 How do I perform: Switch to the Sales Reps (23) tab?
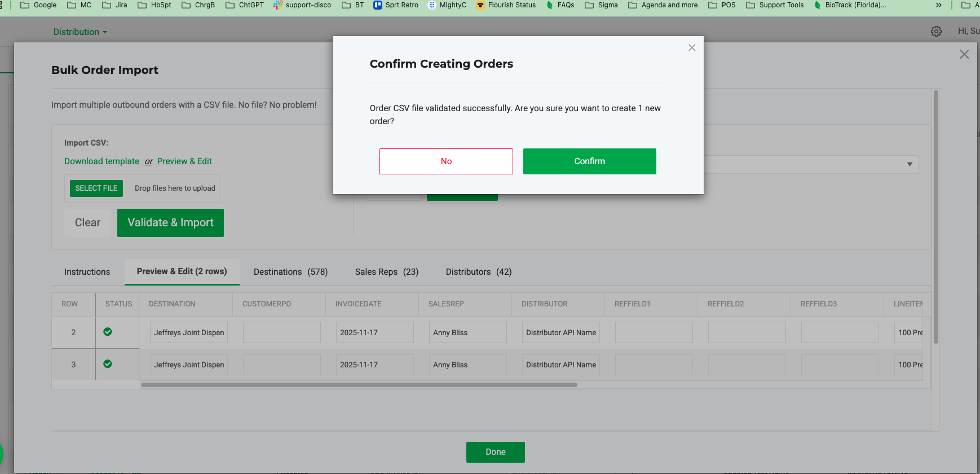[x=387, y=272]
